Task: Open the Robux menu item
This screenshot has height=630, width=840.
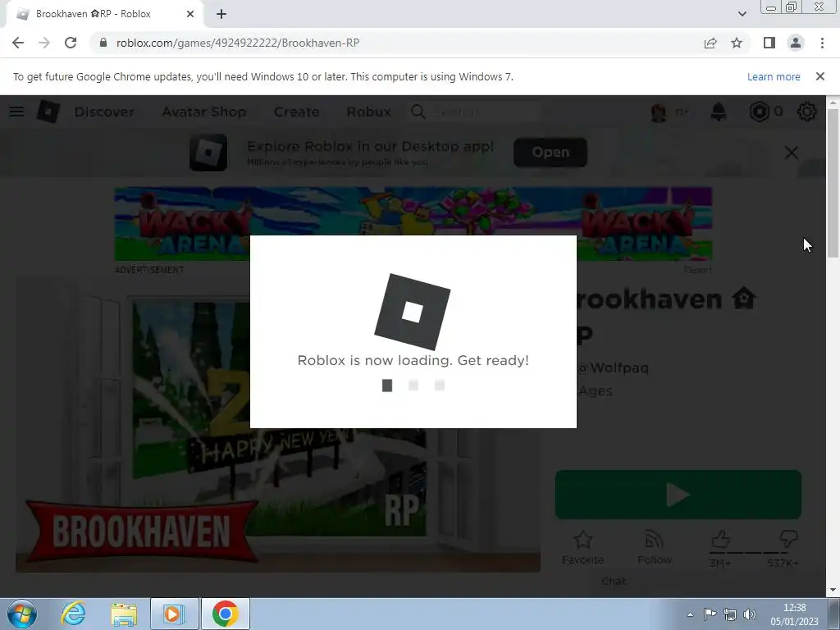Action: coord(368,112)
